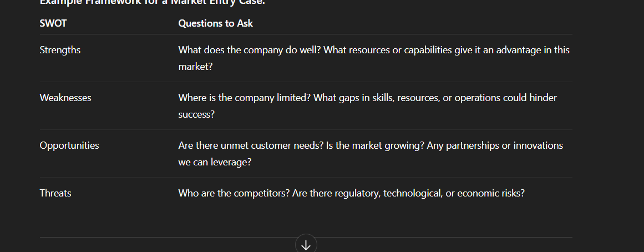Click the word "market?" ending the Strengths question
This screenshot has width=644, height=252.
point(195,67)
